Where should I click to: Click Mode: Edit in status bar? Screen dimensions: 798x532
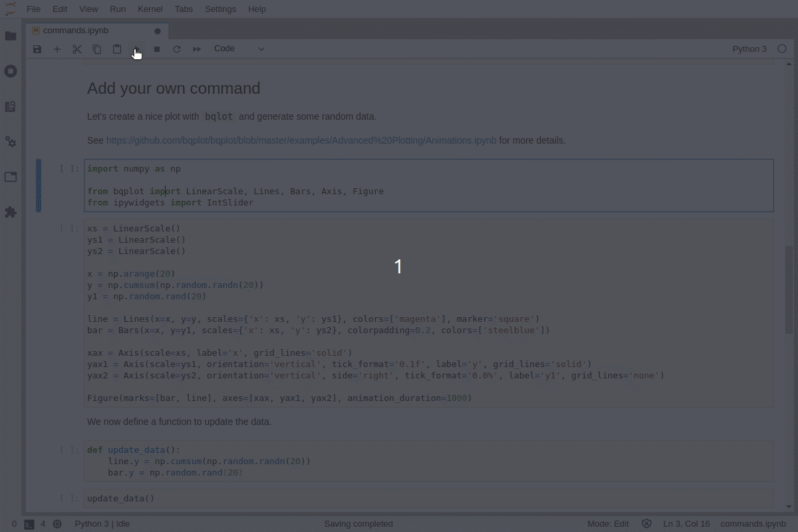[x=608, y=524]
